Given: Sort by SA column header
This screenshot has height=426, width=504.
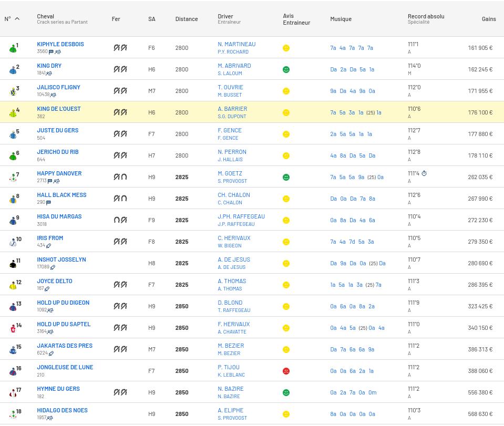Looking at the screenshot, I should pos(152,19).
